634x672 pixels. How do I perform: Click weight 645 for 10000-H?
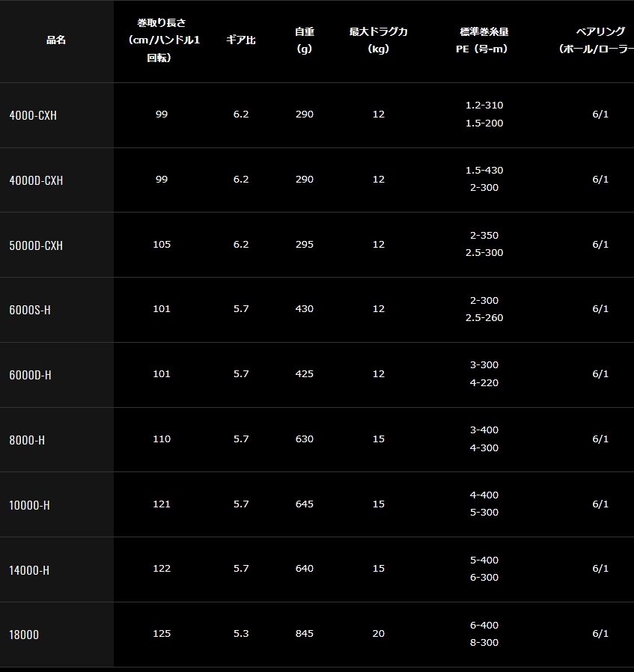click(305, 504)
